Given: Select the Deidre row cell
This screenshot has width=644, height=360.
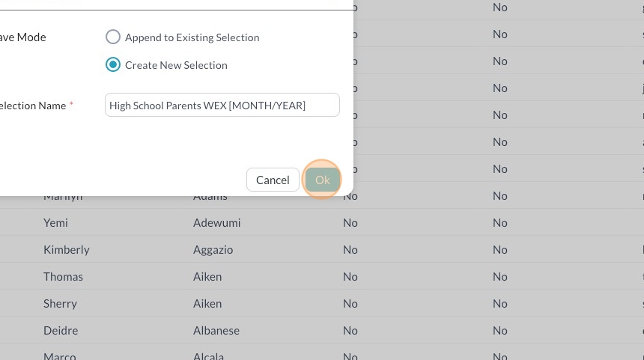Looking at the screenshot, I should click(61, 331).
